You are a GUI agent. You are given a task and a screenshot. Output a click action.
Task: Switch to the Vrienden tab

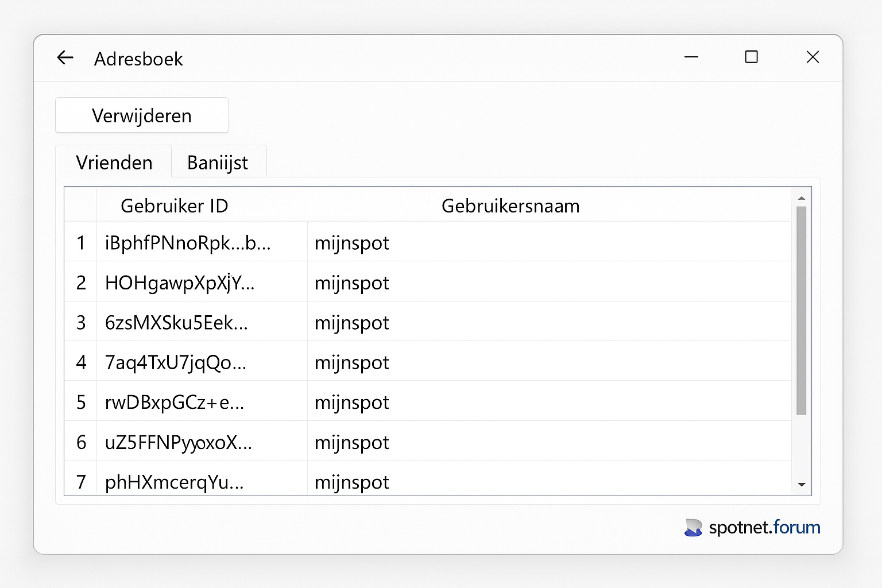(x=114, y=163)
